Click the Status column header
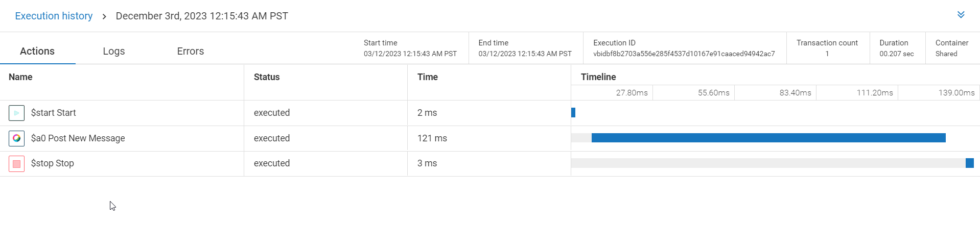The height and width of the screenshot is (248, 980). 267,77
